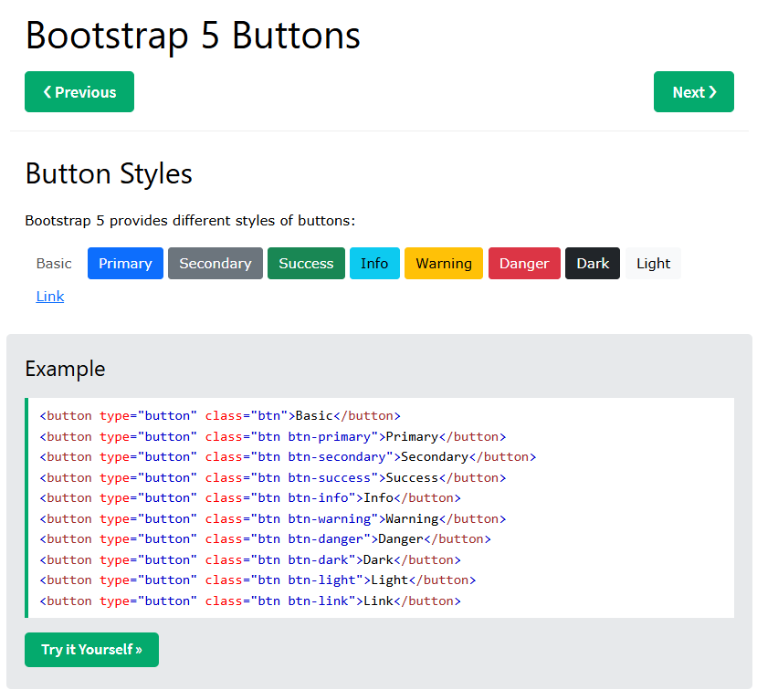This screenshot has height=700, width=757.
Task: Click the Example heading
Action: click(x=65, y=369)
